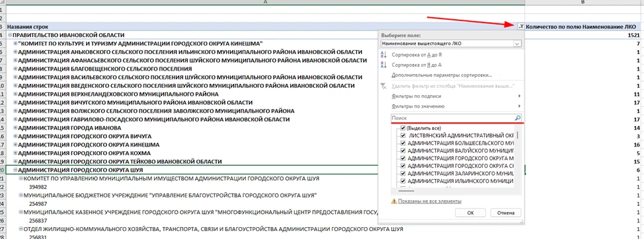
Task: Click the sort A to Я icon
Action: pyautogui.click(x=384, y=54)
